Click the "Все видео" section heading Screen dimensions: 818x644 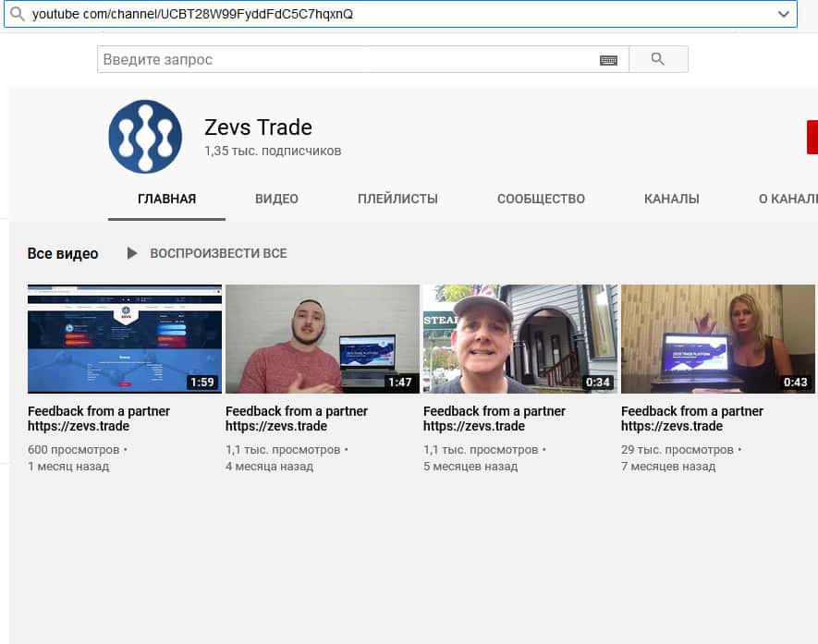[x=63, y=253]
